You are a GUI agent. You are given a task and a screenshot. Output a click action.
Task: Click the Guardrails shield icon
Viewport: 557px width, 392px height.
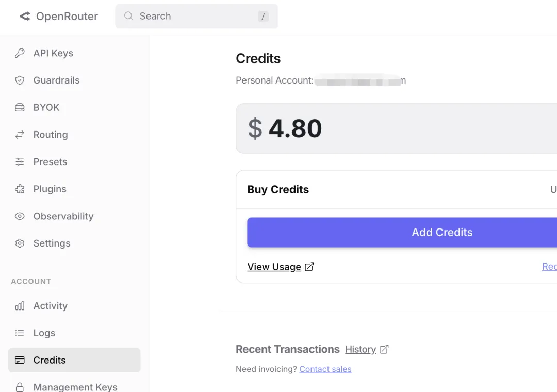pos(20,80)
